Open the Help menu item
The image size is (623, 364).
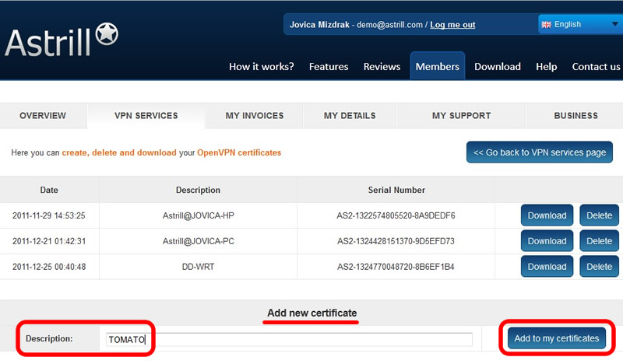coord(547,66)
